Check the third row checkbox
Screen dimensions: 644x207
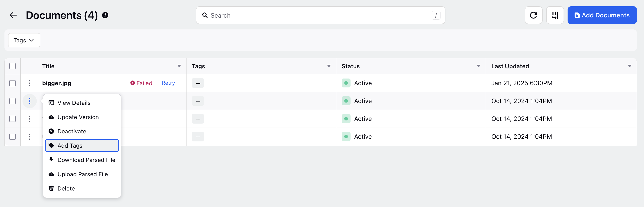tap(12, 119)
